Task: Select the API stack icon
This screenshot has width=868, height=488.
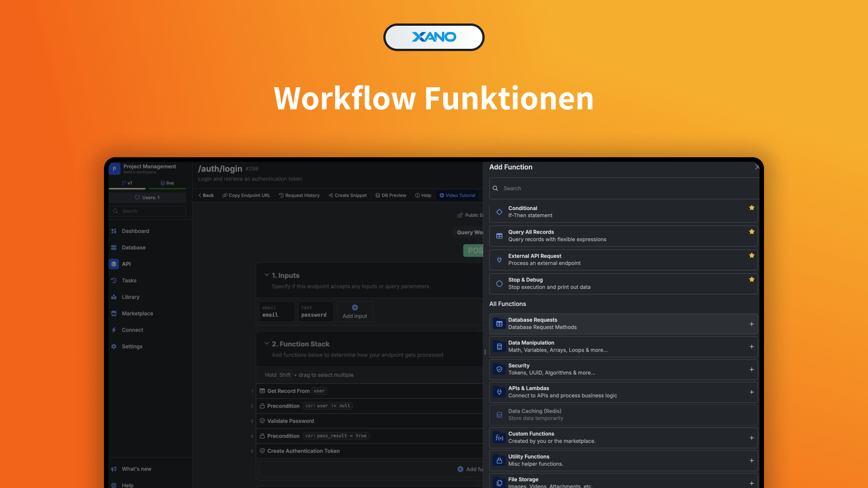Action: pos(114,264)
